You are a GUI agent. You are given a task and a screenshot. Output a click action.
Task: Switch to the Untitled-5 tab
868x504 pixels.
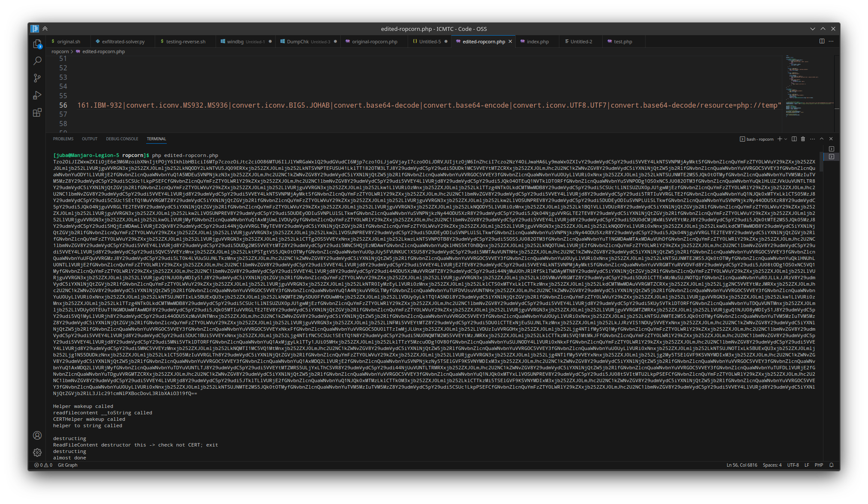pyautogui.click(x=429, y=42)
